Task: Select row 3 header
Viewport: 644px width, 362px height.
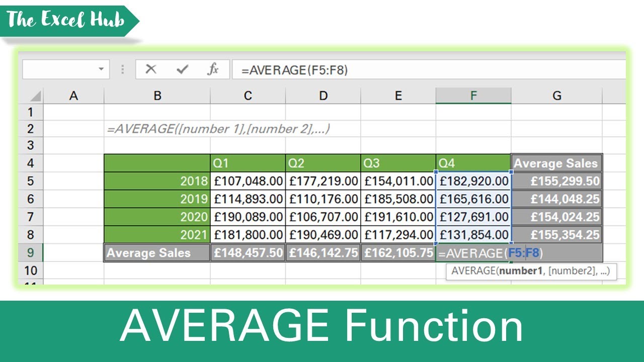Action: tap(31, 145)
